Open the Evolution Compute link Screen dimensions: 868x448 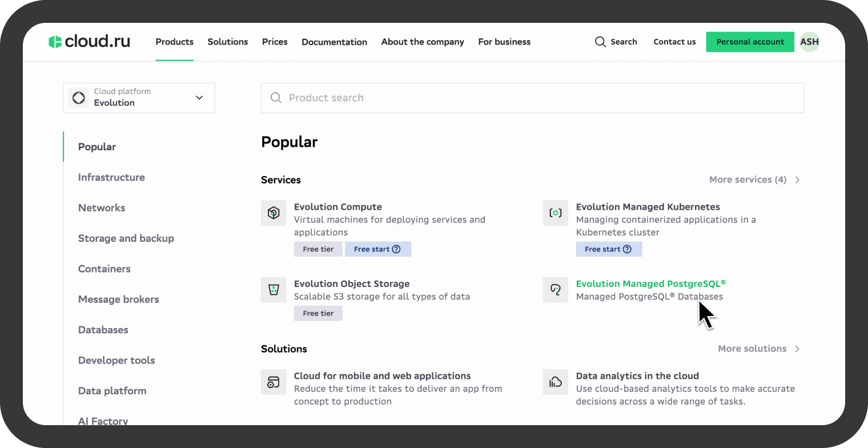tap(337, 207)
